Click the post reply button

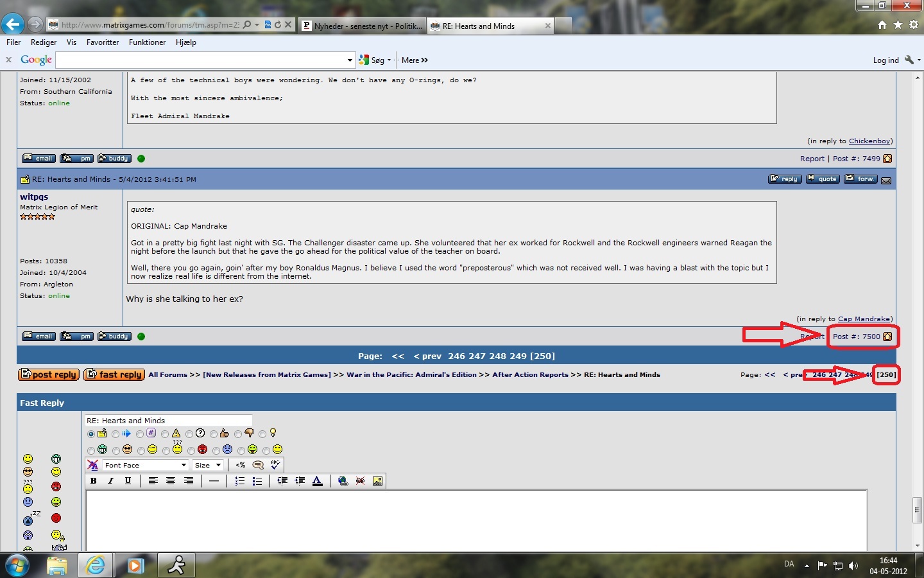(x=49, y=374)
